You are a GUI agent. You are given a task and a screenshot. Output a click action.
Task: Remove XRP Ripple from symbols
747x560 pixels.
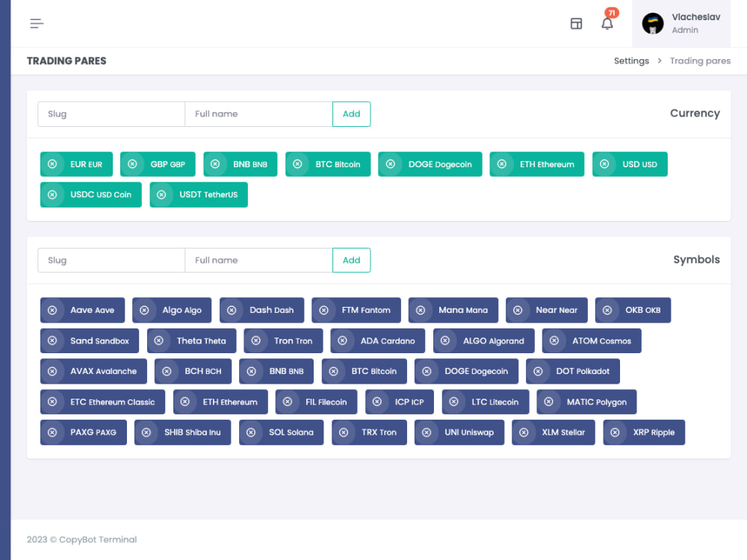pos(614,432)
